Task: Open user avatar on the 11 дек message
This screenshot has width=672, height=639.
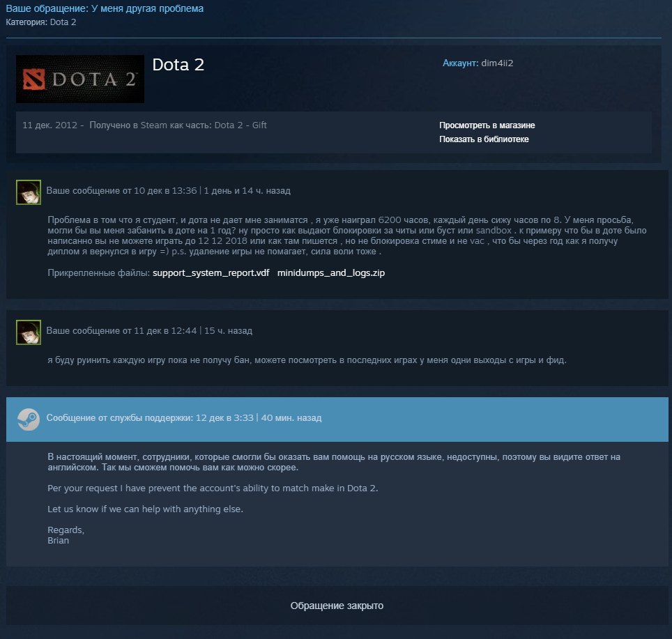Action: coord(29,332)
